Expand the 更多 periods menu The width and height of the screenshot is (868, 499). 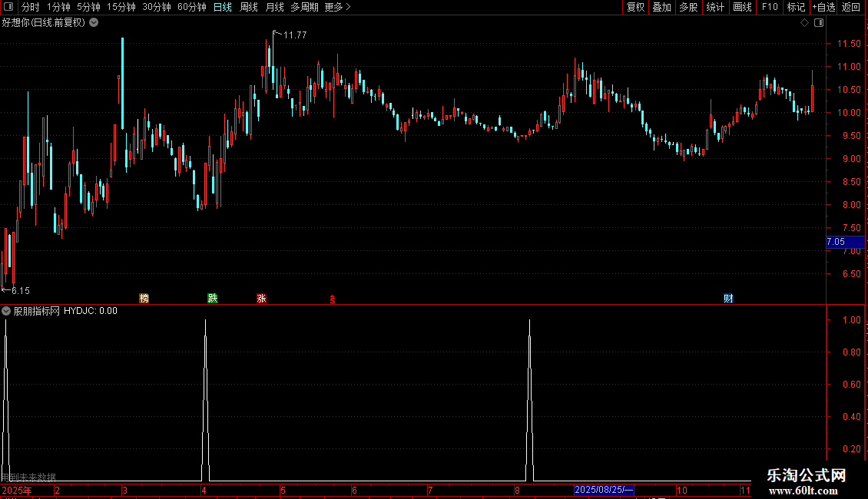337,7
